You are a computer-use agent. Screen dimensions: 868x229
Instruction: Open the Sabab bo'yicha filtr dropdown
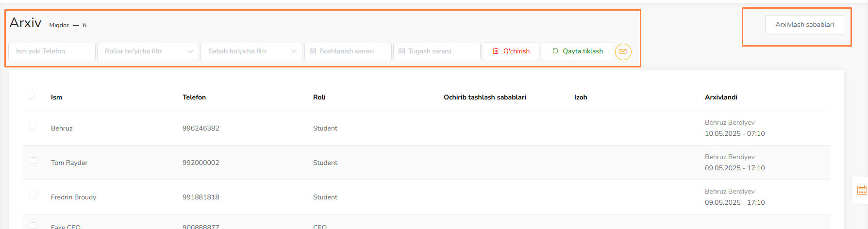coord(251,51)
